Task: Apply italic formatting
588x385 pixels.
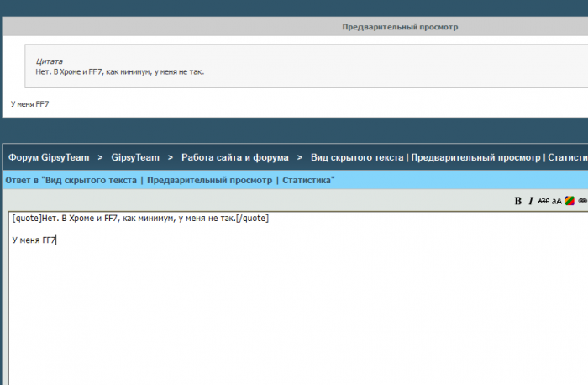Action: pos(530,201)
